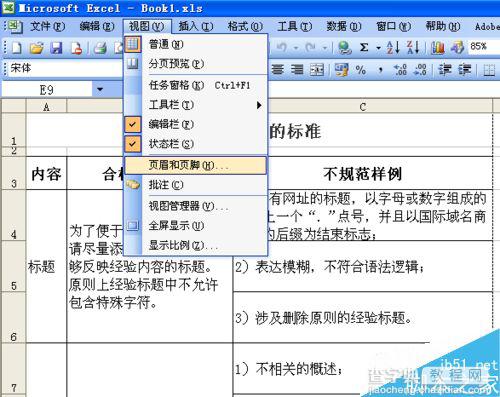Image resolution: width=500 pixels, height=397 pixels.
Task: Select row 5 header
Action: (14, 266)
